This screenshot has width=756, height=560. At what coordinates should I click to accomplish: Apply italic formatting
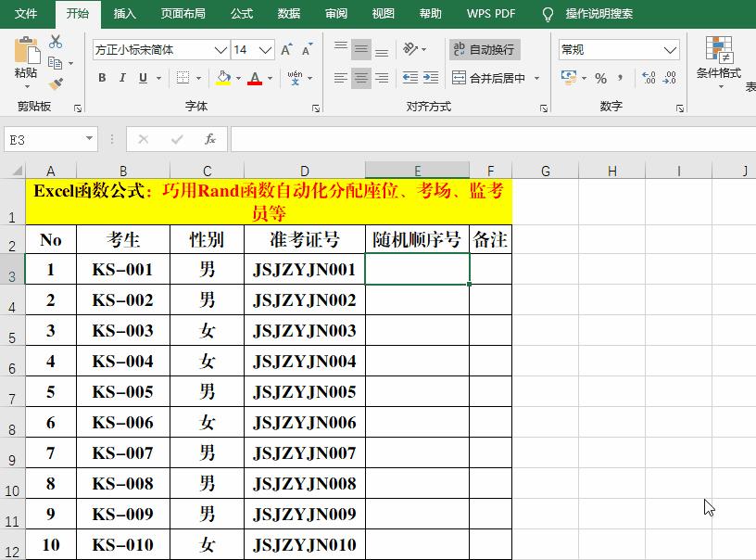[x=121, y=78]
